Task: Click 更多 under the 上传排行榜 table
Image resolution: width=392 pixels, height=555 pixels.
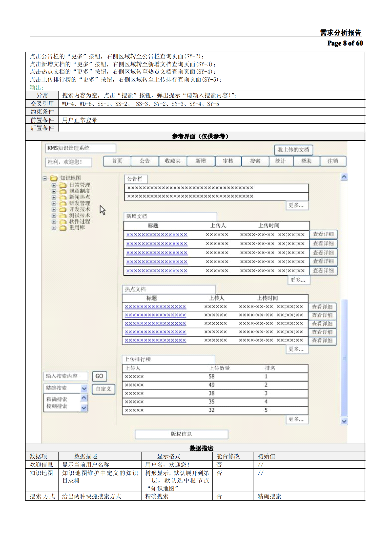Action: (297, 419)
